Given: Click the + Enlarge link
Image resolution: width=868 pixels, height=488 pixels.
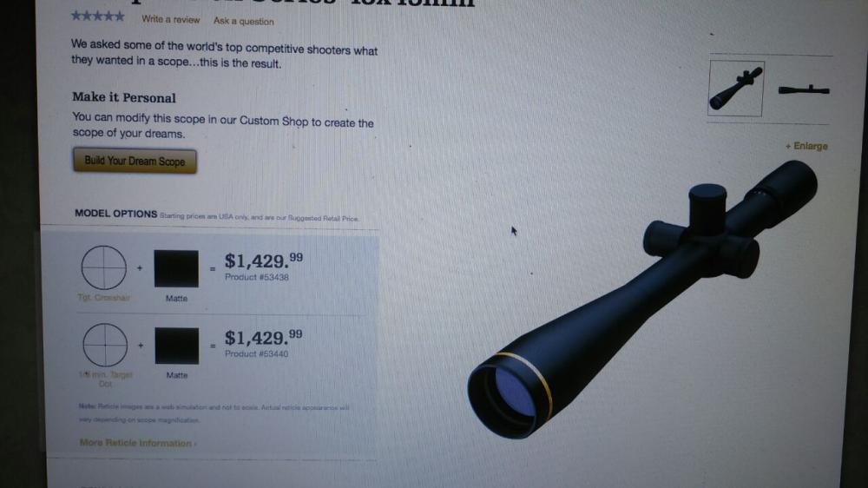Looking at the screenshot, I should [806, 146].
